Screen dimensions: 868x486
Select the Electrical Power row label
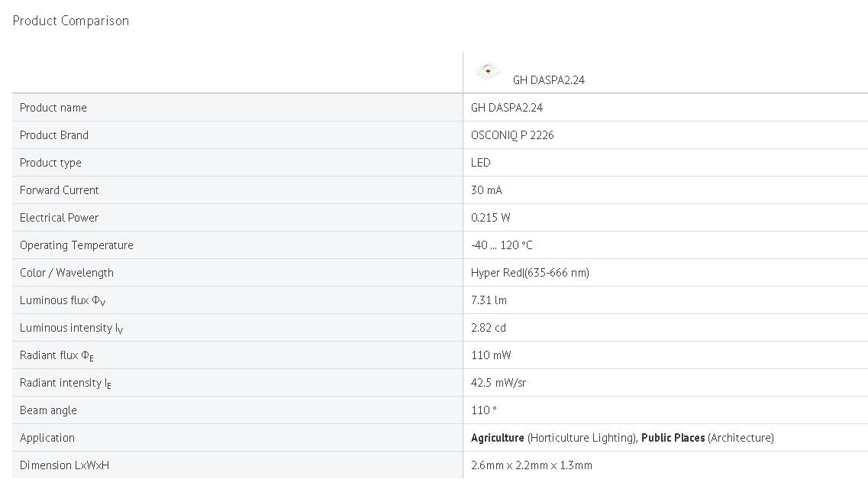(x=59, y=218)
